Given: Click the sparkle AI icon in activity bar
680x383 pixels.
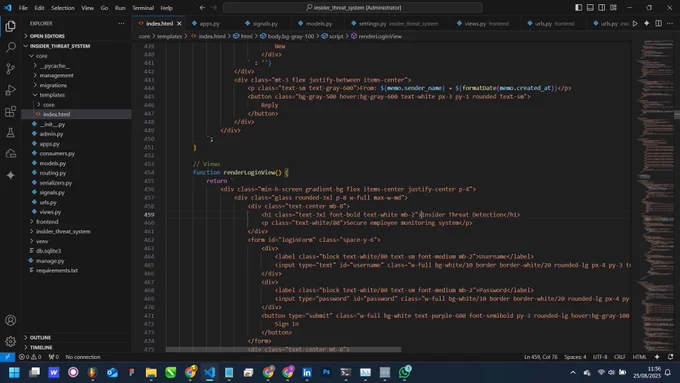Looking at the screenshot, I should pyautogui.click(x=10, y=175).
